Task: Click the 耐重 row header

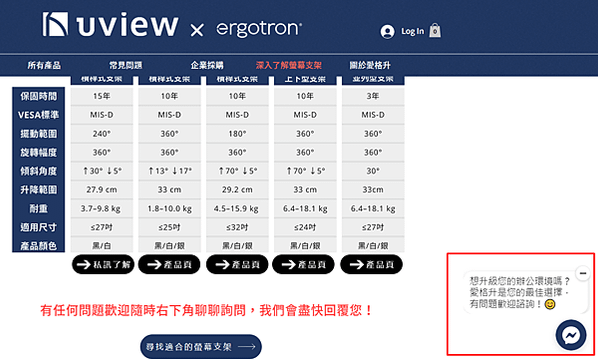Action: (x=39, y=209)
